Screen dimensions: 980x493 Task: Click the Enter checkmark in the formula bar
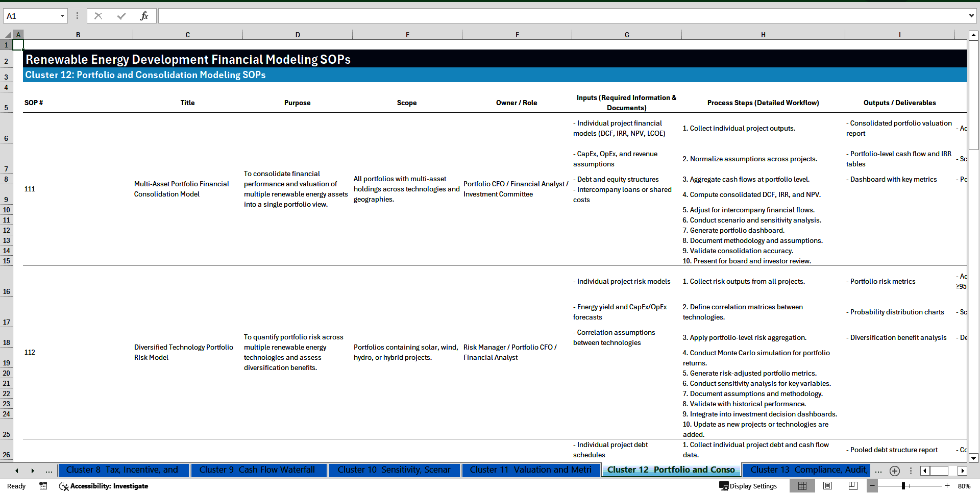[x=121, y=15]
